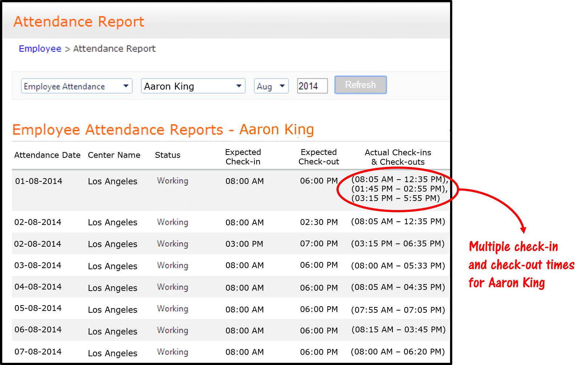Click the Attendance Report page title
The image size is (588, 365).
pyautogui.click(x=78, y=21)
